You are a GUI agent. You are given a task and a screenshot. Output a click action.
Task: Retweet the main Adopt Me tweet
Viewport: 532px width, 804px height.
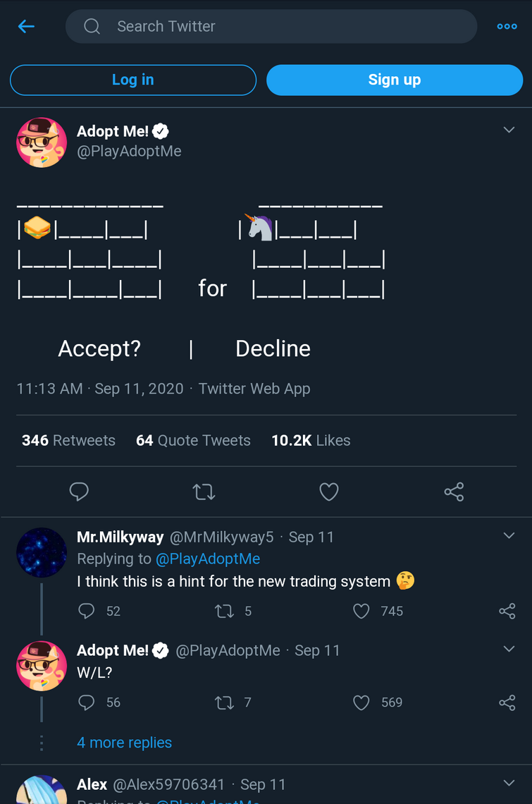tap(204, 492)
